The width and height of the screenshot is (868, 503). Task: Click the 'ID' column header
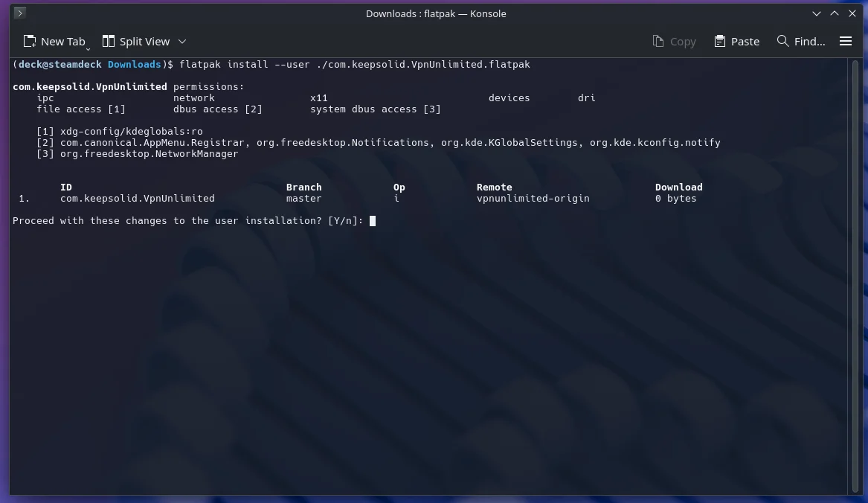point(66,188)
